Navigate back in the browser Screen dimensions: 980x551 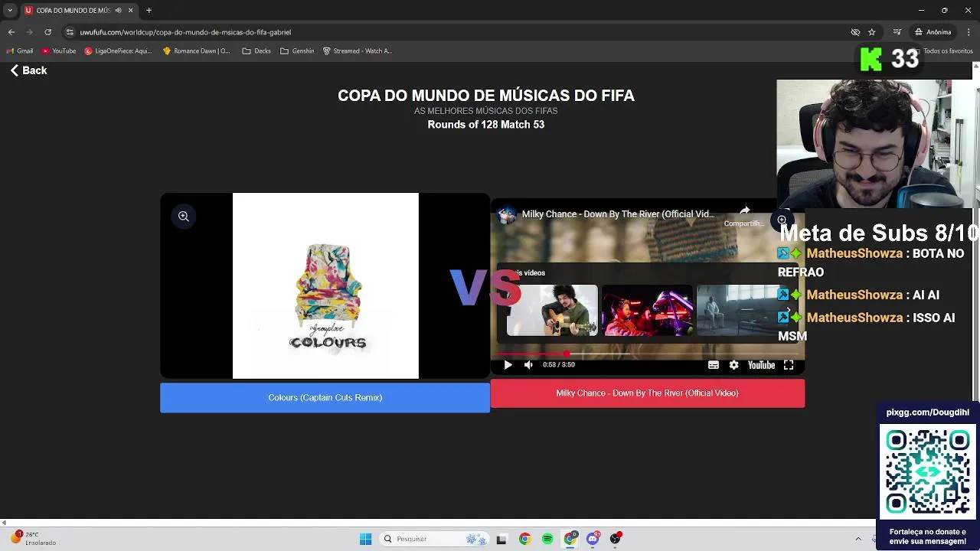coord(11,32)
